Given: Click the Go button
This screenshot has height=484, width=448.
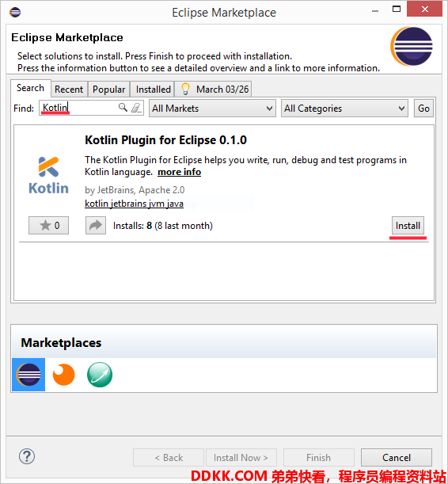Looking at the screenshot, I should pyautogui.click(x=423, y=109).
